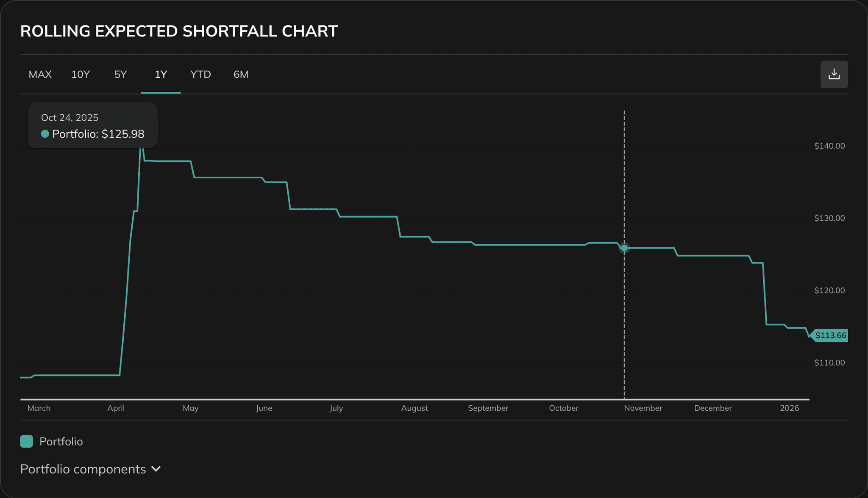Click the Portfolio color swatch in the legend
The width and height of the screenshot is (868, 498).
26,441
